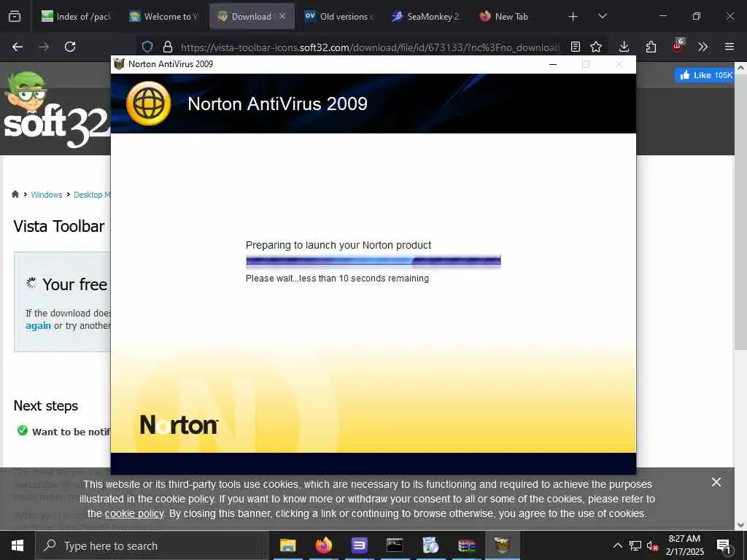Click the Norton installer progress bar

(x=373, y=261)
